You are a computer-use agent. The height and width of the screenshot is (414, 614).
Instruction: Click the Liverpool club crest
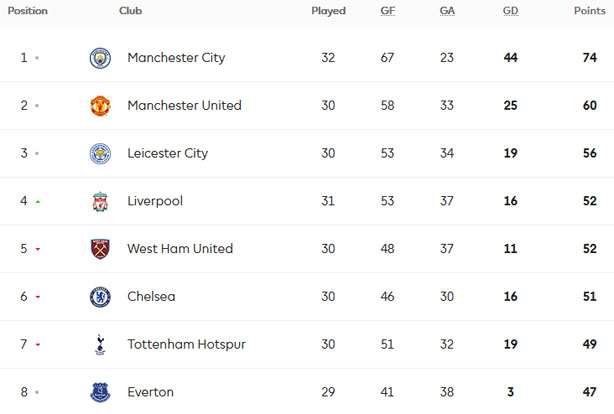click(100, 201)
